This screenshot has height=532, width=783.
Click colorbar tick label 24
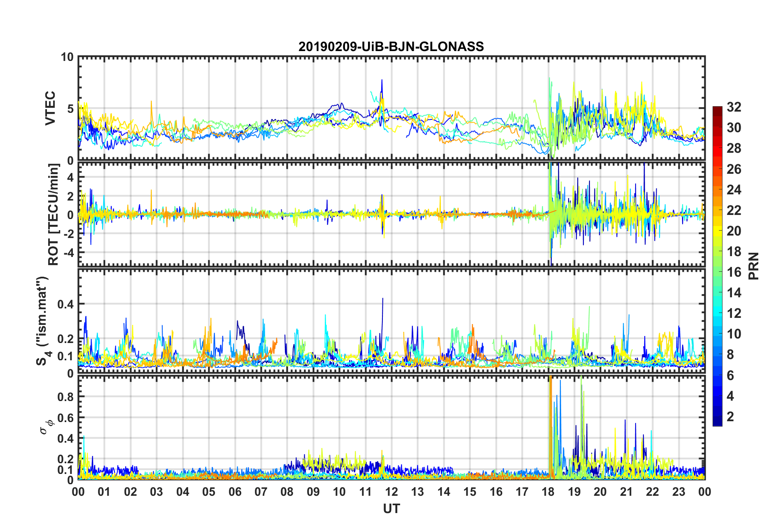734,190
